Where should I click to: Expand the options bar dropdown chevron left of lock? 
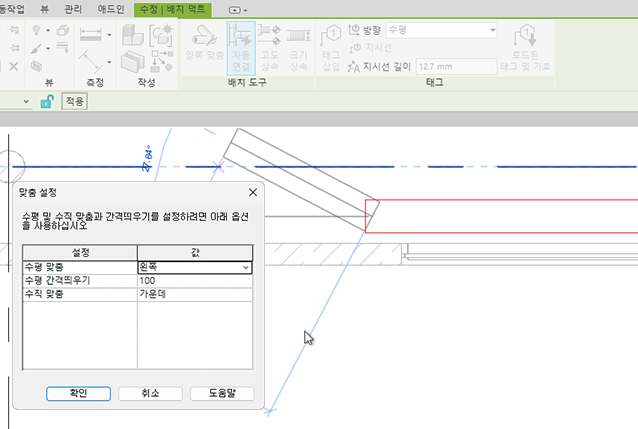point(26,101)
